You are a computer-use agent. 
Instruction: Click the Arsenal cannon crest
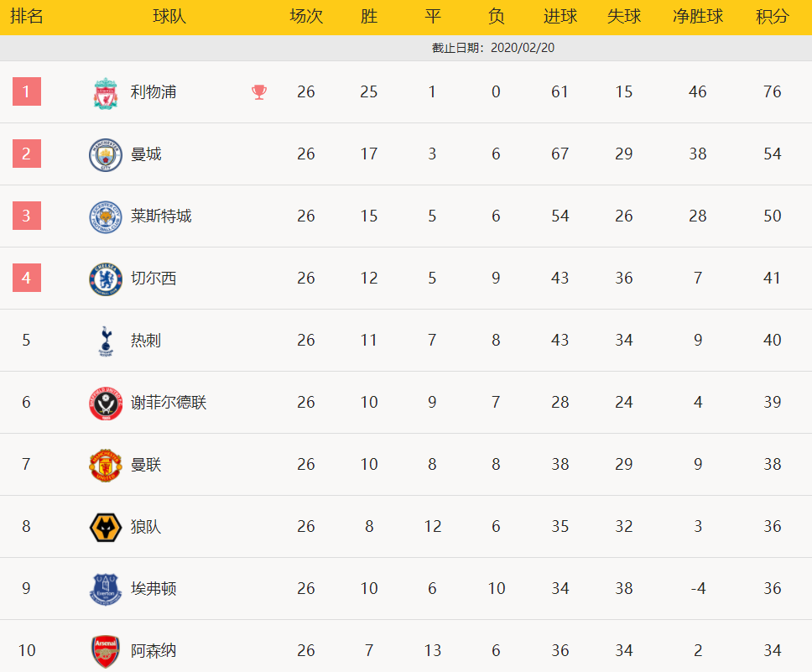point(106,651)
